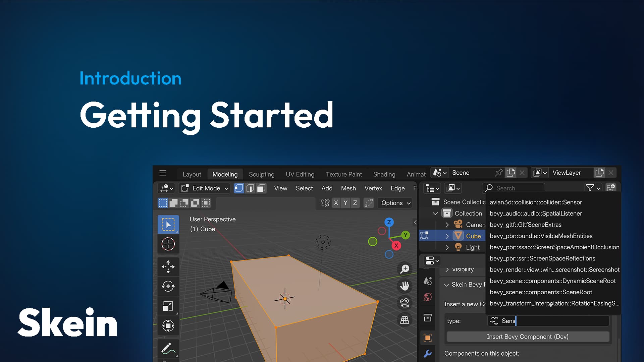Choose avian3d::collision::collider::Sensor from list

click(553, 202)
